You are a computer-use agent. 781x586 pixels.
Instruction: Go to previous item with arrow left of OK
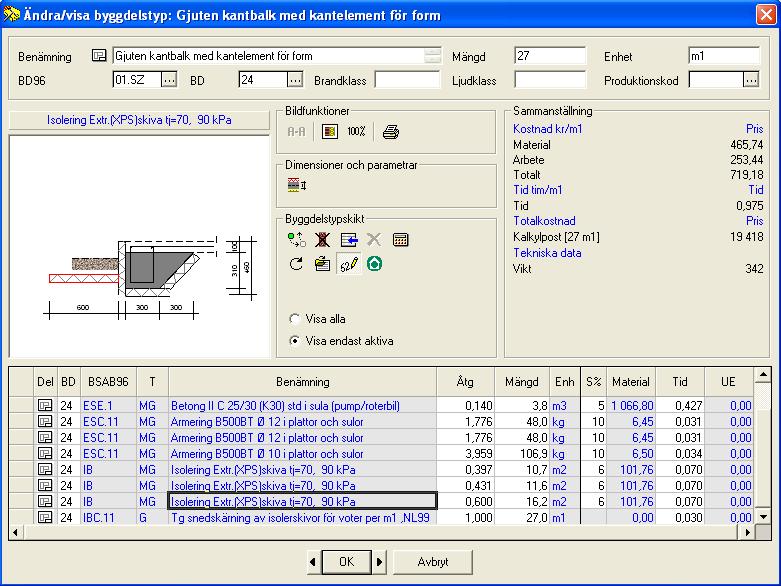(x=313, y=562)
